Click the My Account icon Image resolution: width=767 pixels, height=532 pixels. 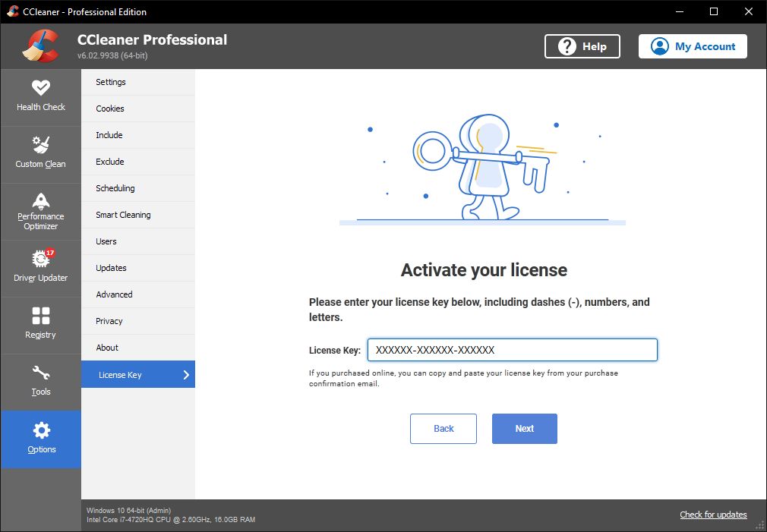[660, 46]
